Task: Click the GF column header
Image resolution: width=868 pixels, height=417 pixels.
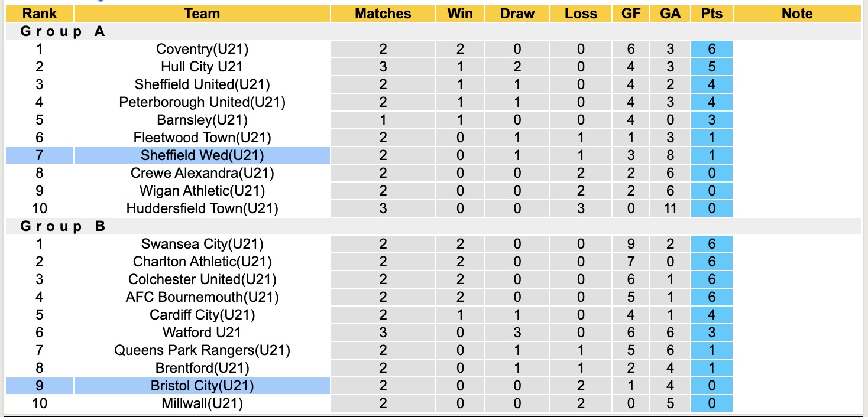Action: pos(631,14)
